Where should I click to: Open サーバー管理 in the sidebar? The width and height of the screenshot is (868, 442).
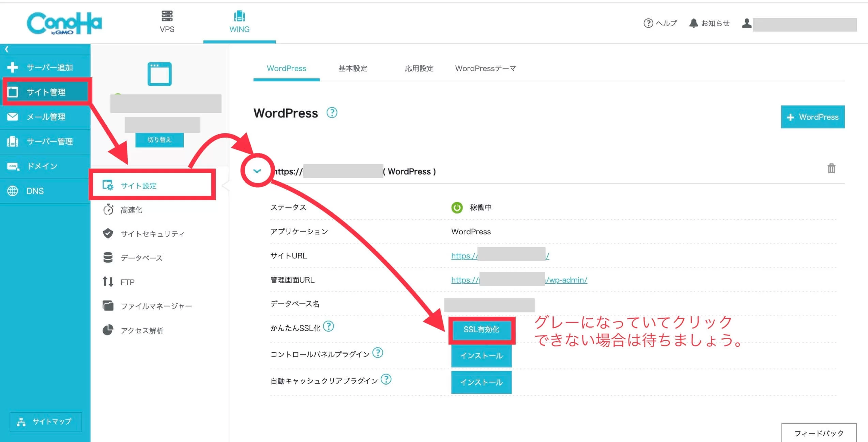coord(45,142)
